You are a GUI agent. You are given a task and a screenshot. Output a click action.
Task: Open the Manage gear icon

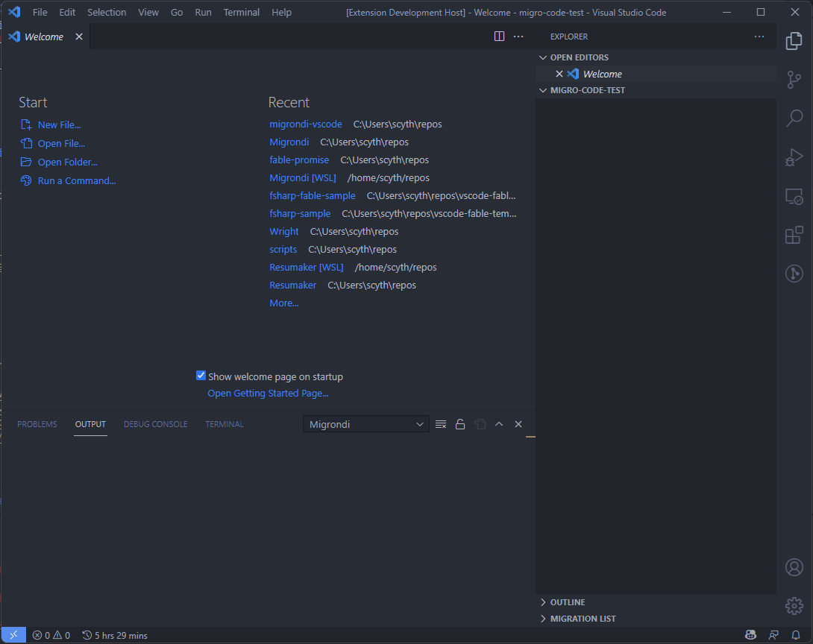pyautogui.click(x=794, y=606)
